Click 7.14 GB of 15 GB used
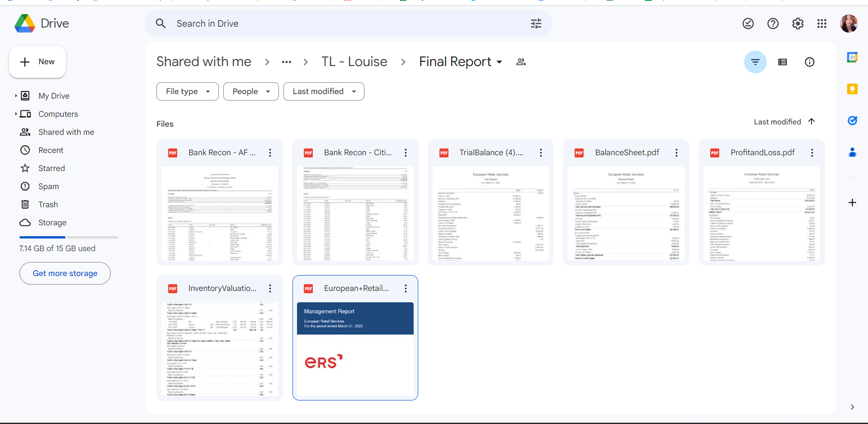The height and width of the screenshot is (424, 868). pyautogui.click(x=57, y=248)
